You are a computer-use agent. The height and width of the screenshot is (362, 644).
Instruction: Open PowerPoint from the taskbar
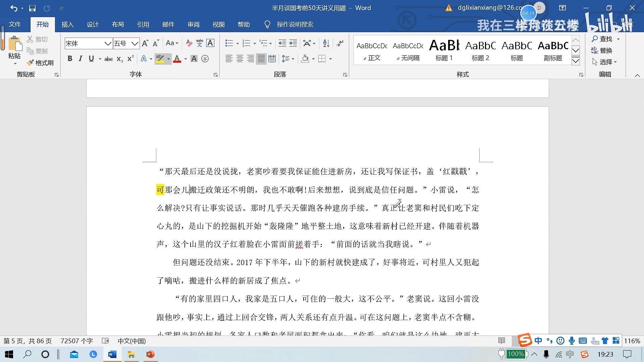(x=150, y=354)
